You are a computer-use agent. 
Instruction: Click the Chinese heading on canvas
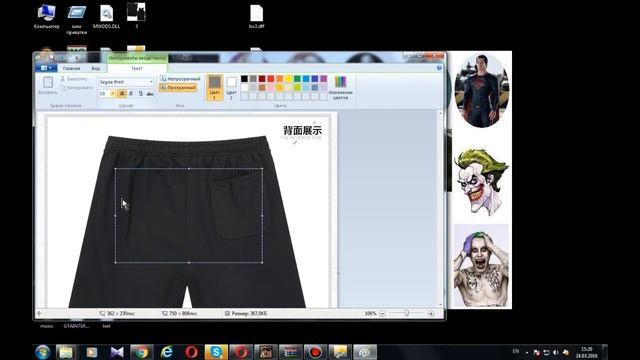pos(302,130)
